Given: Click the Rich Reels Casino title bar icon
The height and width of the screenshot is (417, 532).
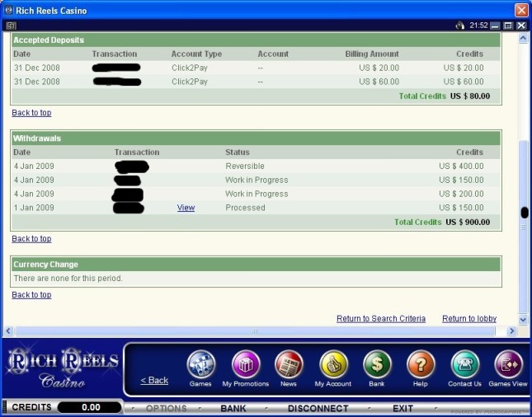Looking at the screenshot, I should click(x=8, y=10).
